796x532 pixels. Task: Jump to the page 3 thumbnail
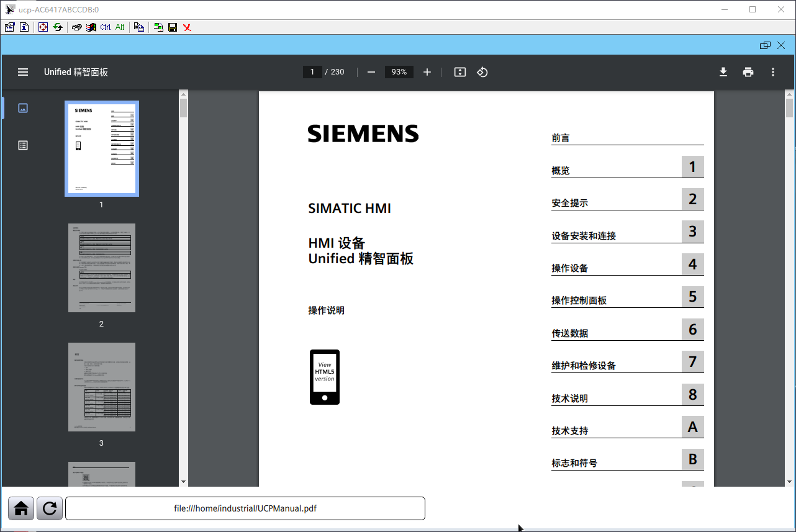pyautogui.click(x=102, y=387)
